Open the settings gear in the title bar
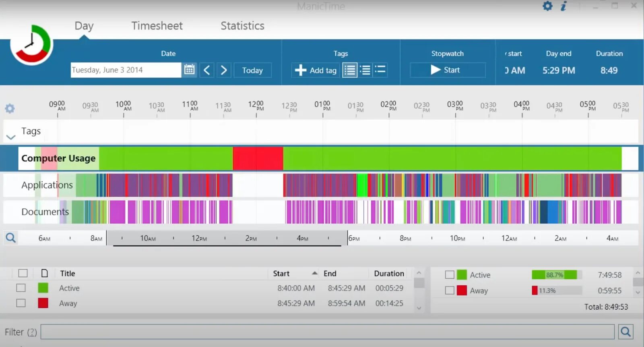Viewport: 644px width, 347px height. pos(547,6)
